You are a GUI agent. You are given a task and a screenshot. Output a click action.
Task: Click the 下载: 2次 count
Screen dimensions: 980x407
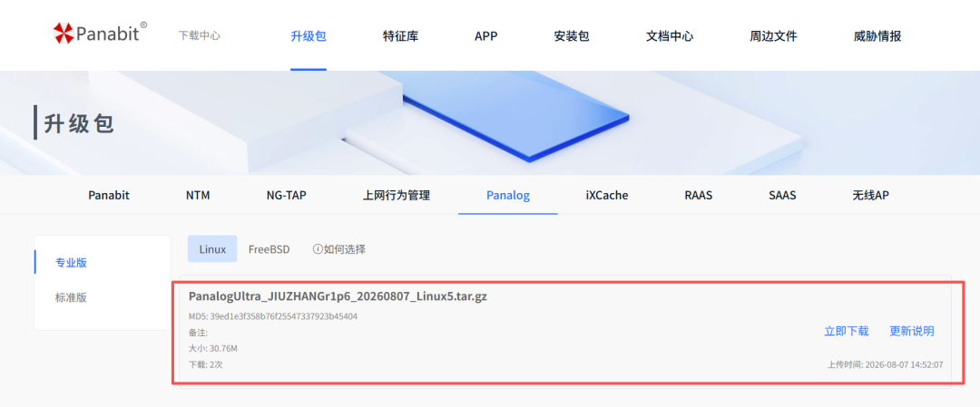pos(205,364)
